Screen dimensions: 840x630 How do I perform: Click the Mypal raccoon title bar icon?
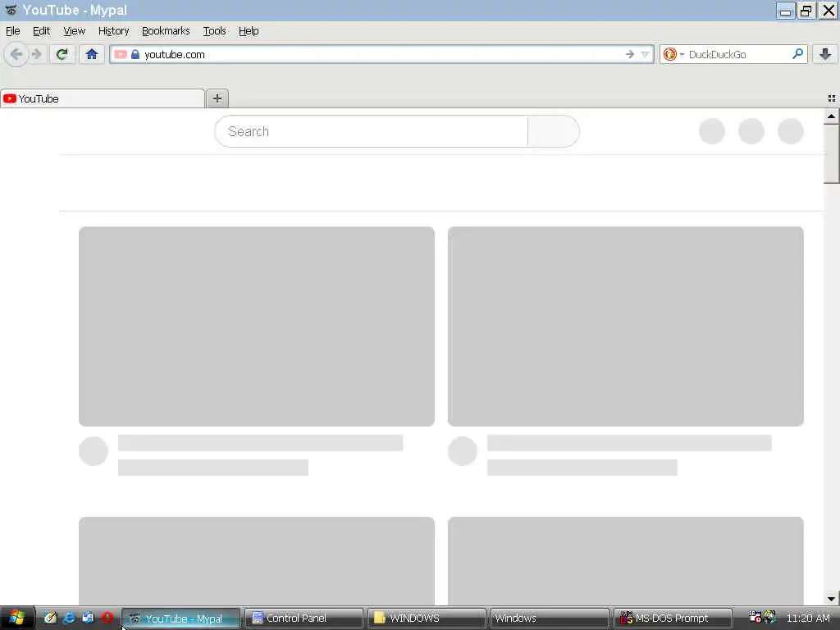[x=11, y=10]
